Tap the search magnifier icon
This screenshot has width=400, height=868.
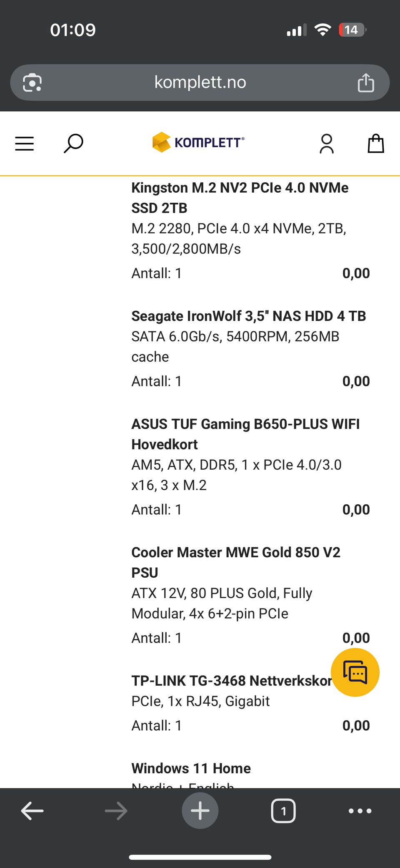(x=73, y=143)
